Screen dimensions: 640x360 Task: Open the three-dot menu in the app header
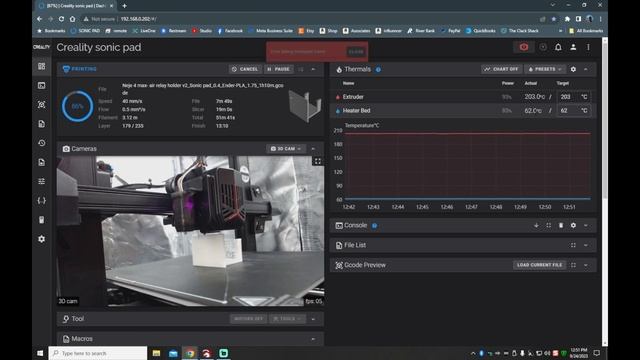point(588,47)
